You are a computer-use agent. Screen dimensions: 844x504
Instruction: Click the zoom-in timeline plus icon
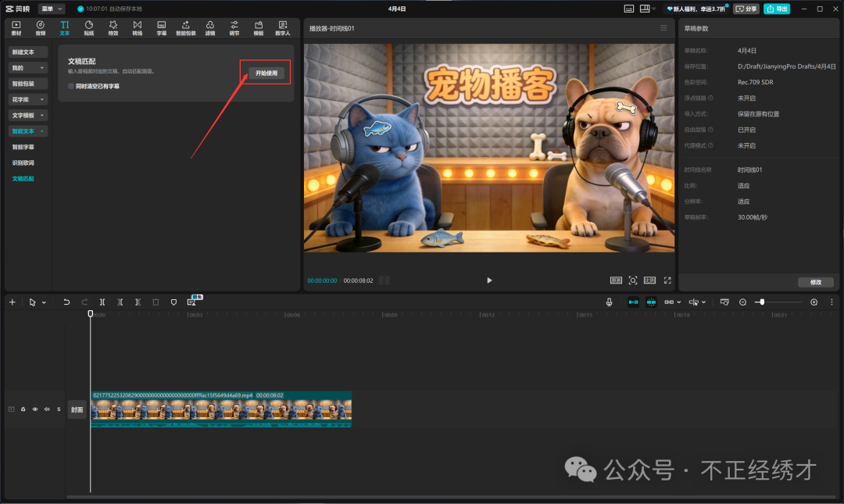[814, 302]
